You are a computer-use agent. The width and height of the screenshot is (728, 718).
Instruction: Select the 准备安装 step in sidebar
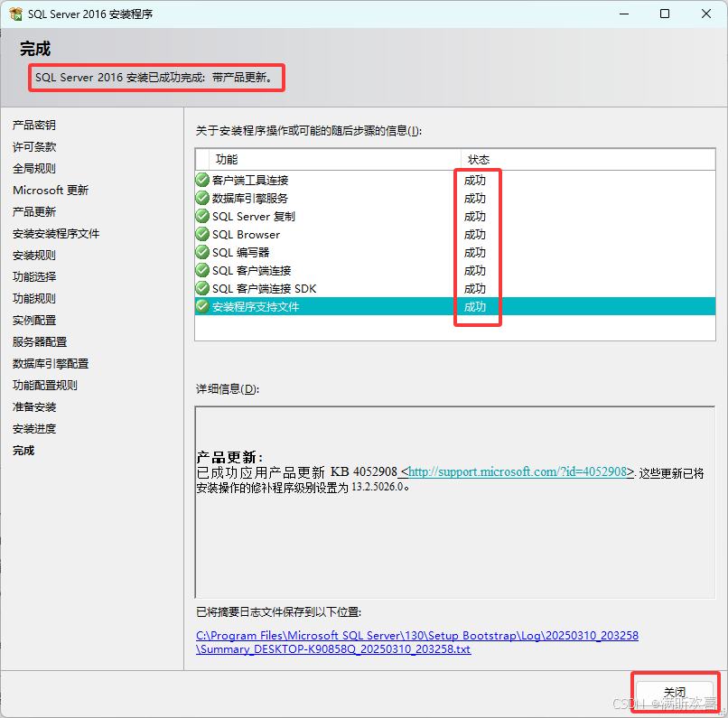pyautogui.click(x=34, y=407)
